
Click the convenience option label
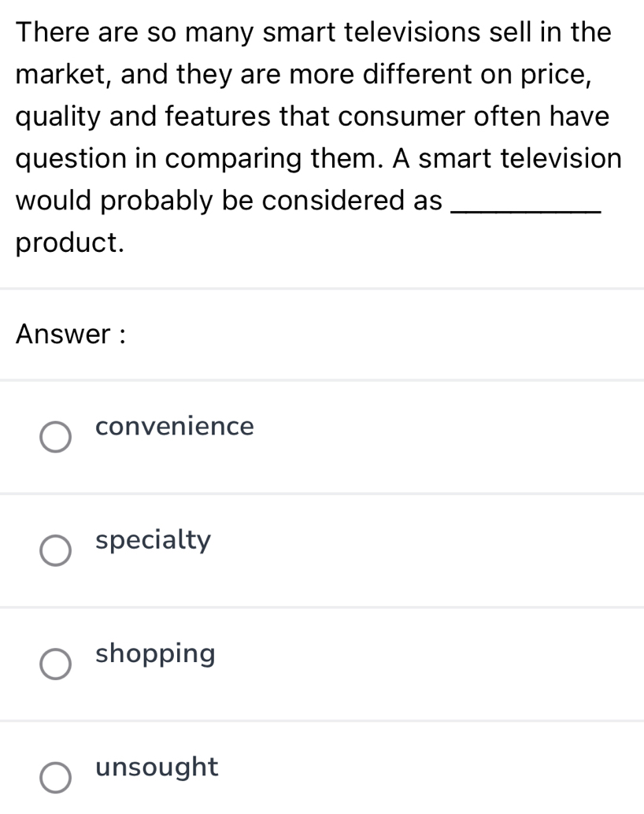point(174,427)
